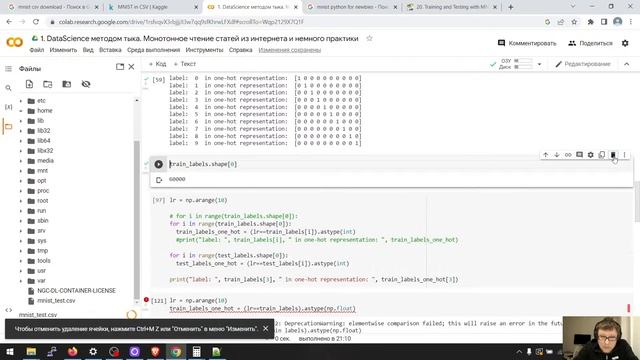Viewport: 640px width, 360px height.
Task: Open a new browser tab
Action: click(511, 7)
